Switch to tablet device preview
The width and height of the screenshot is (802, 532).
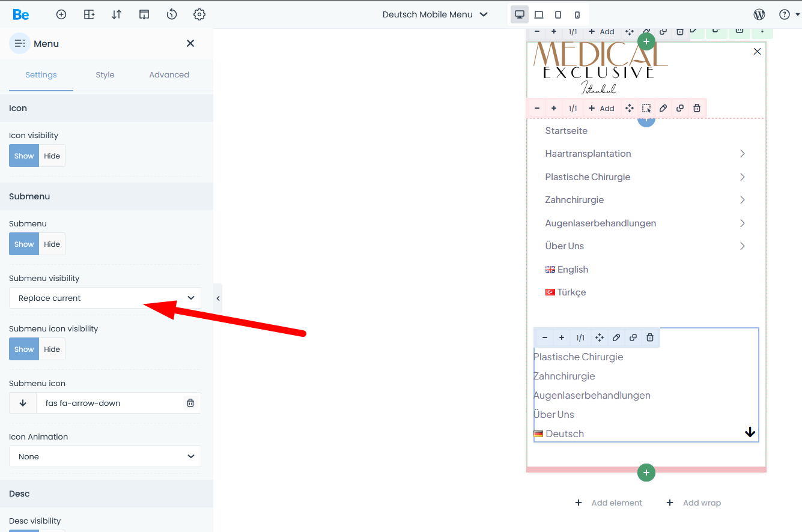coord(558,14)
